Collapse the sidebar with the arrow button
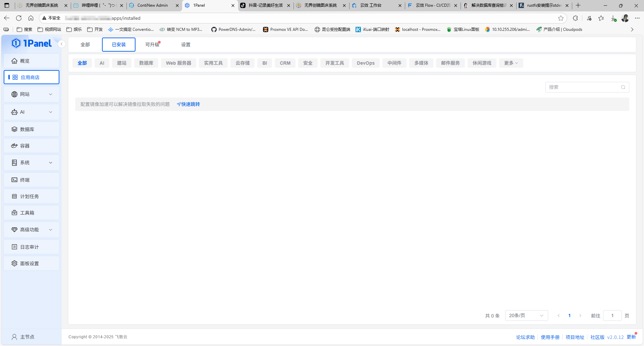 tap(62, 44)
